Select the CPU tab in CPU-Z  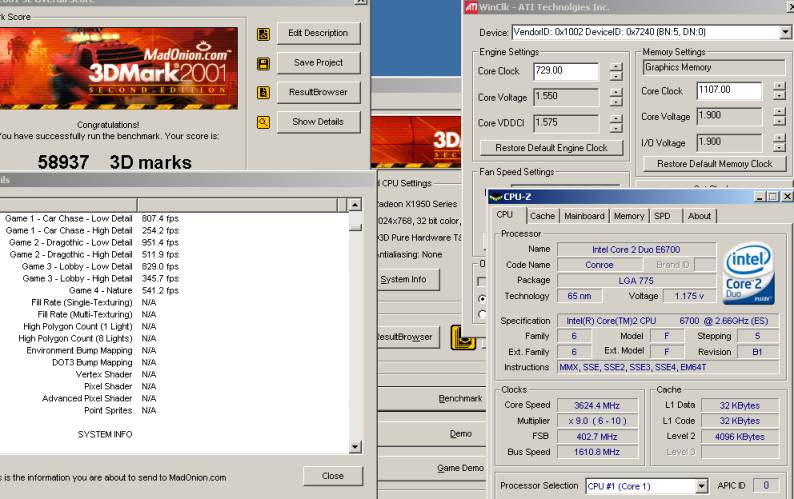(504, 215)
